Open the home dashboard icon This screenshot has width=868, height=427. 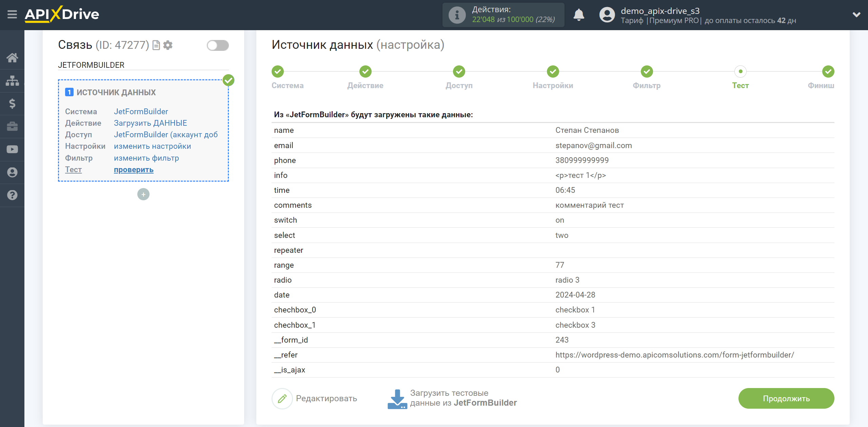[x=12, y=58]
